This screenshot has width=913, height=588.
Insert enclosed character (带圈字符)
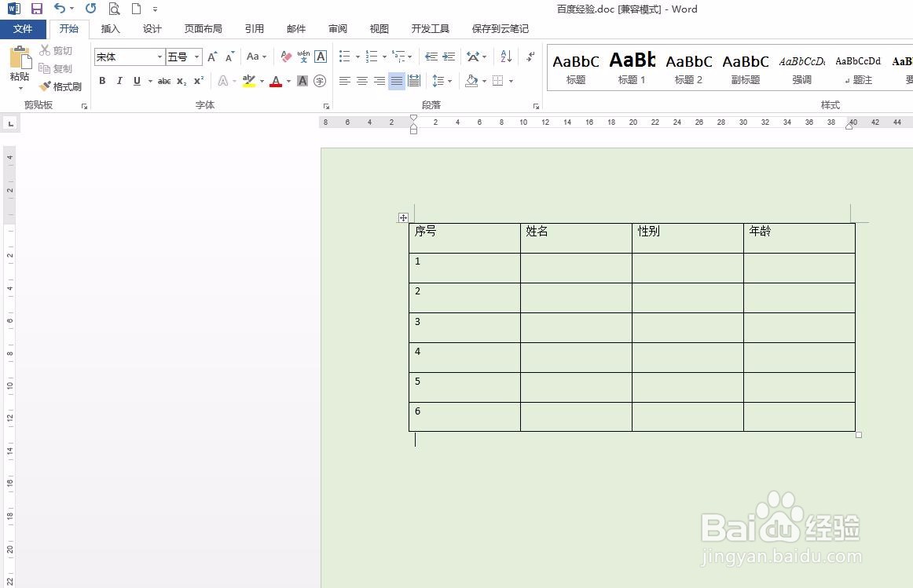click(x=320, y=81)
